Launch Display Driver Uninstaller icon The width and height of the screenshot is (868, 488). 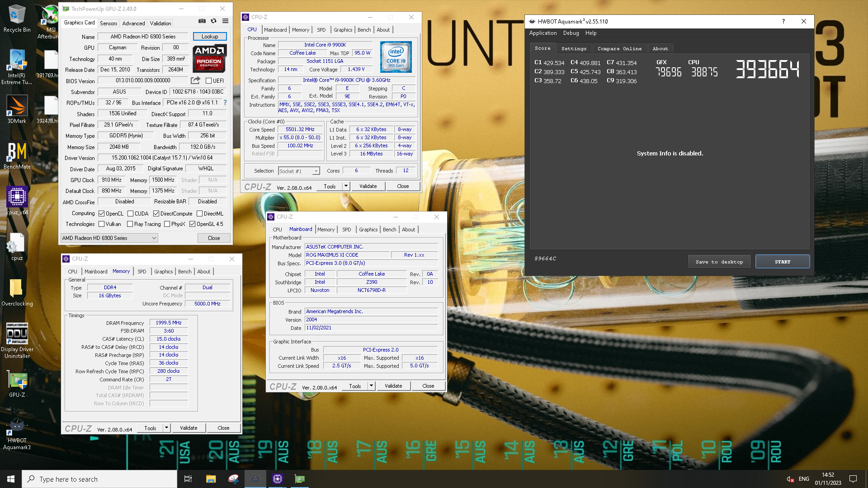17,341
